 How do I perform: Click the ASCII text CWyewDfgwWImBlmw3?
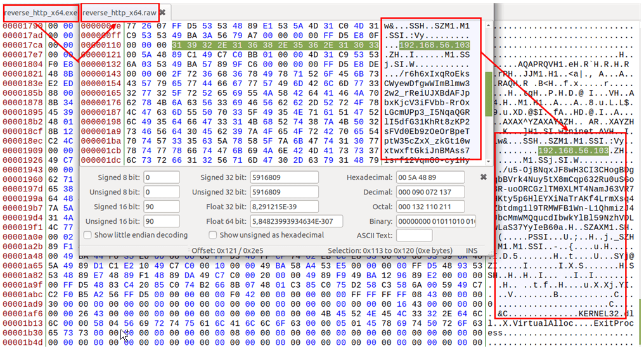(427, 83)
